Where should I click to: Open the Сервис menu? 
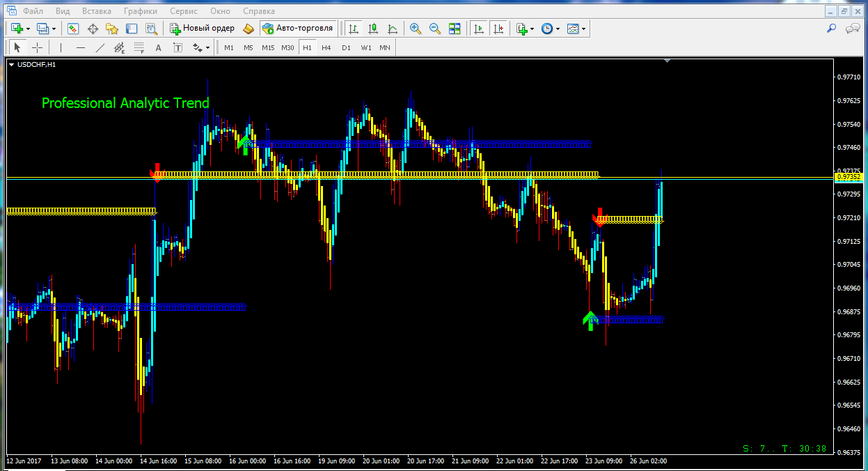point(183,11)
